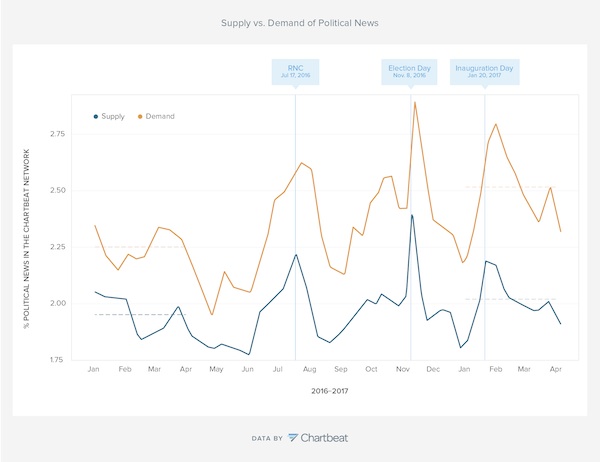
Task: Click the Demand line's Election Day peak
Action: [x=414, y=102]
